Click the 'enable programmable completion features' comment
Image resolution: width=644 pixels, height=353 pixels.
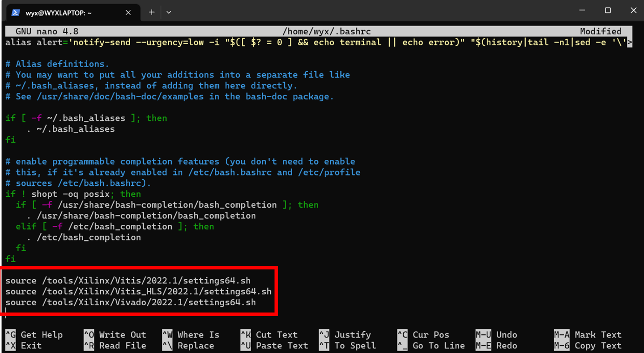(180, 161)
